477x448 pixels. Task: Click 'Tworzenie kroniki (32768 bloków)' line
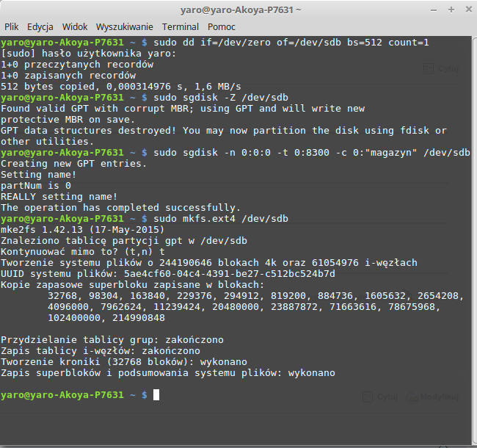[x=124, y=362]
